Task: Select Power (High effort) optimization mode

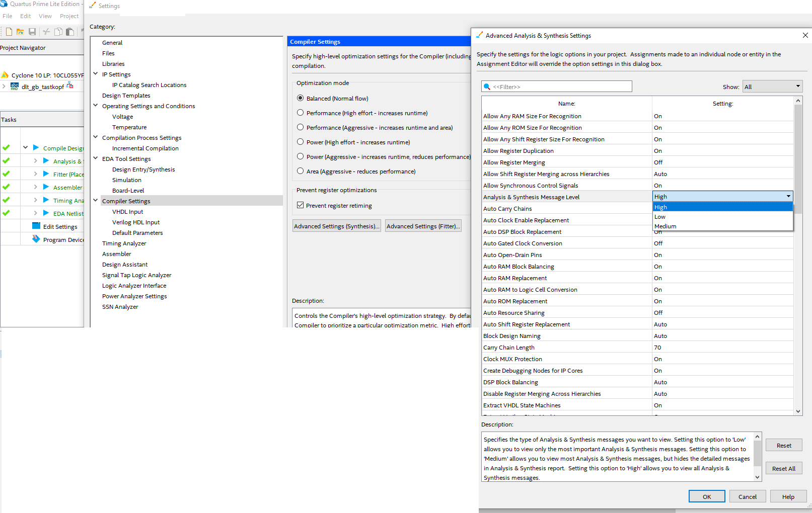Action: (x=300, y=142)
